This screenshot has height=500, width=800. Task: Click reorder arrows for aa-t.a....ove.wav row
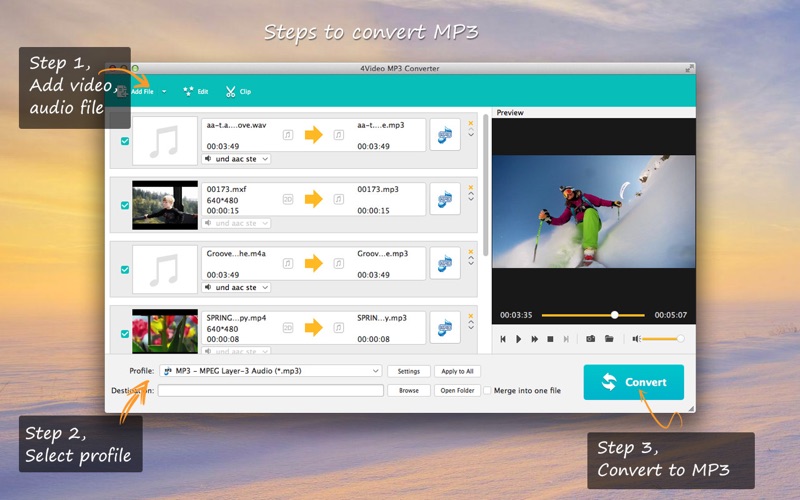tap(471, 132)
